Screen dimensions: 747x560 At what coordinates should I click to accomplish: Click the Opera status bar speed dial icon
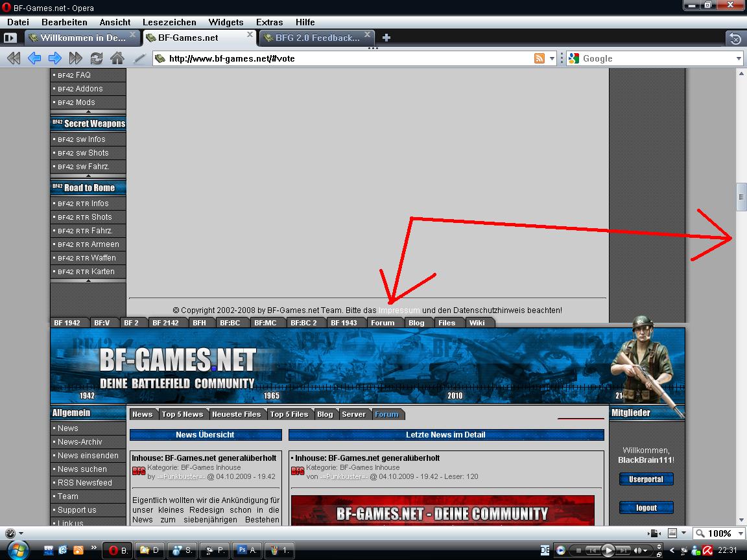point(10,533)
